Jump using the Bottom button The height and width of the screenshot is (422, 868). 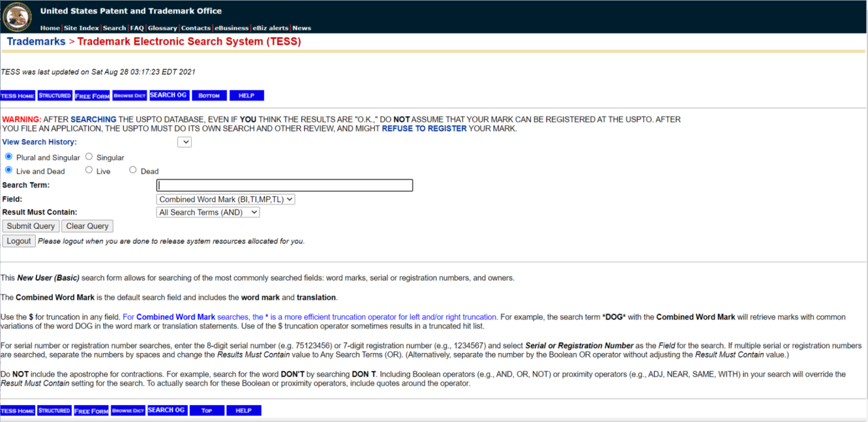point(209,96)
